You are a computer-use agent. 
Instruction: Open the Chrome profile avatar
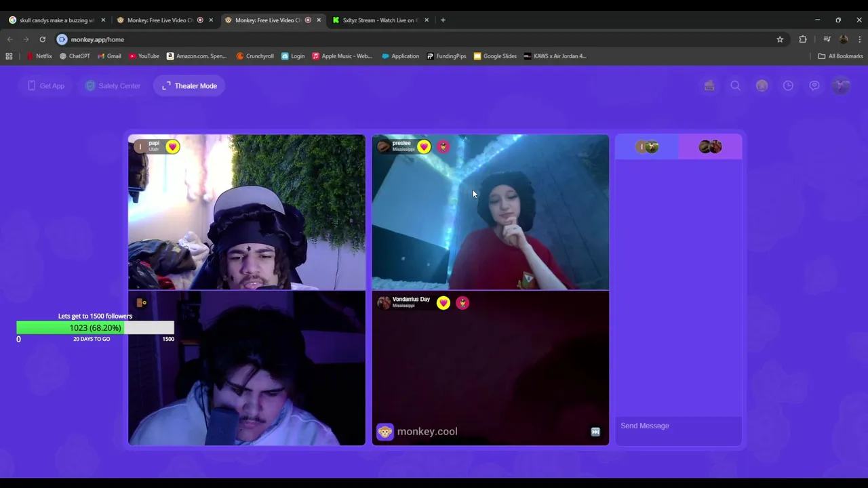844,39
